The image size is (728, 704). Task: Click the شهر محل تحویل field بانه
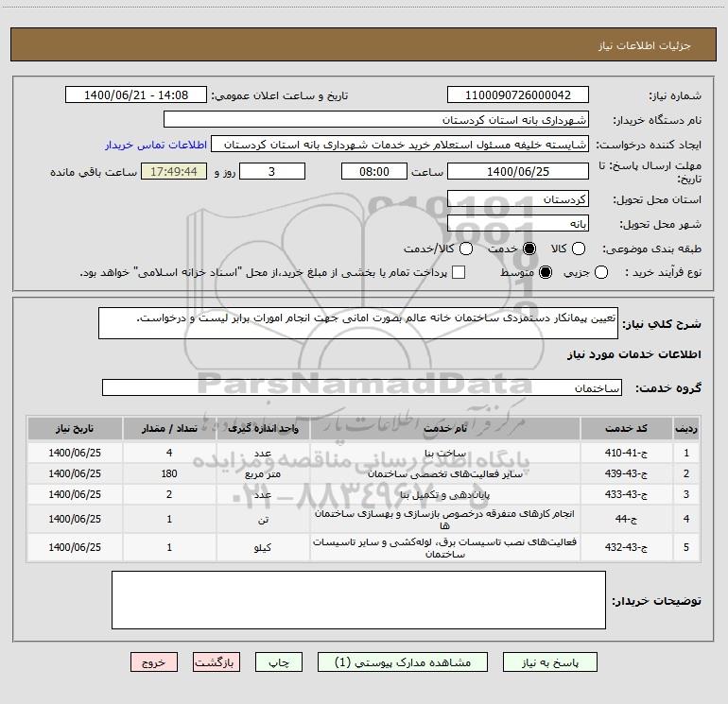coord(518,223)
